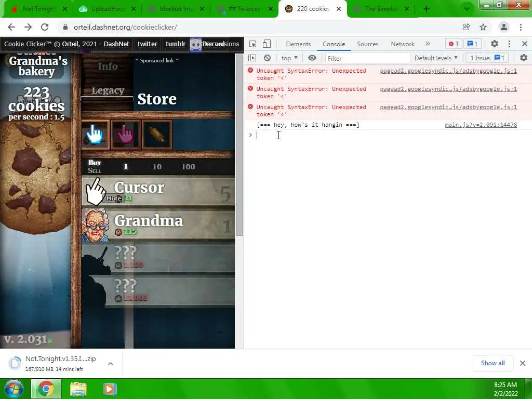
Task: Click the reinforced index finger upgrade icon
Action: [95, 135]
